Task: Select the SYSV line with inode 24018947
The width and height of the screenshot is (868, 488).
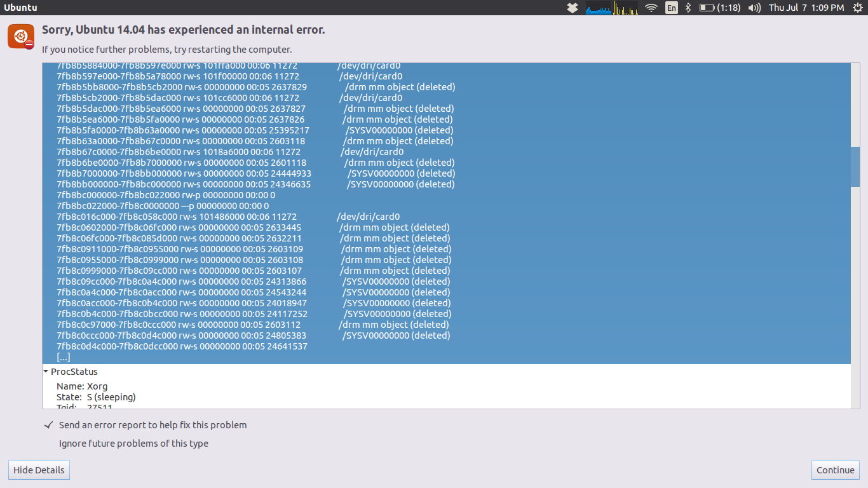Action: [x=254, y=303]
